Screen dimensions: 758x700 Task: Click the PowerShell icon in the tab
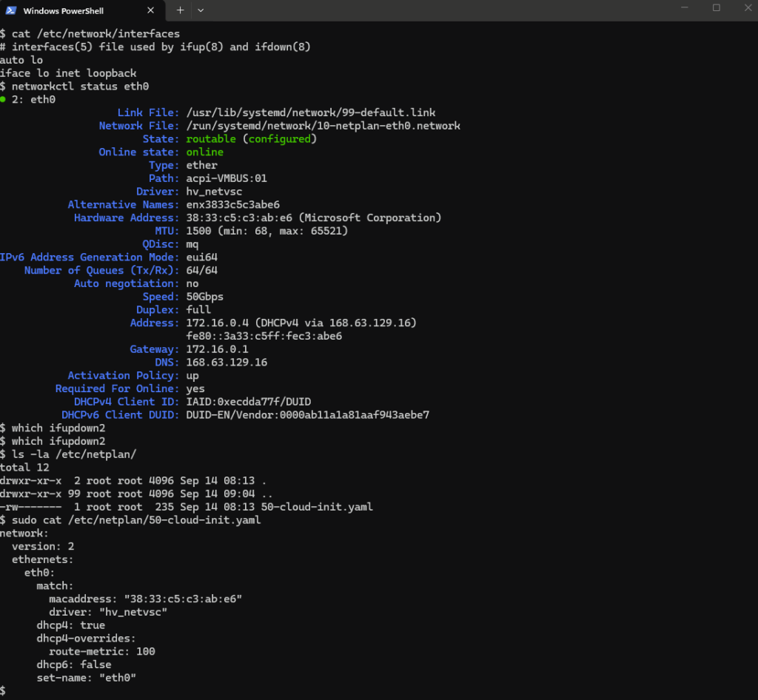pos(10,10)
